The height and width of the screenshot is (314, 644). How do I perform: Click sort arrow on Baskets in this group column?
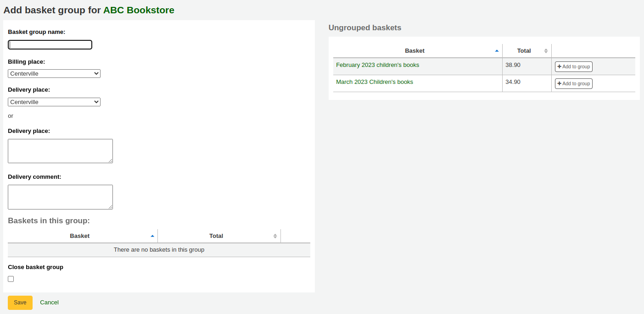152,236
